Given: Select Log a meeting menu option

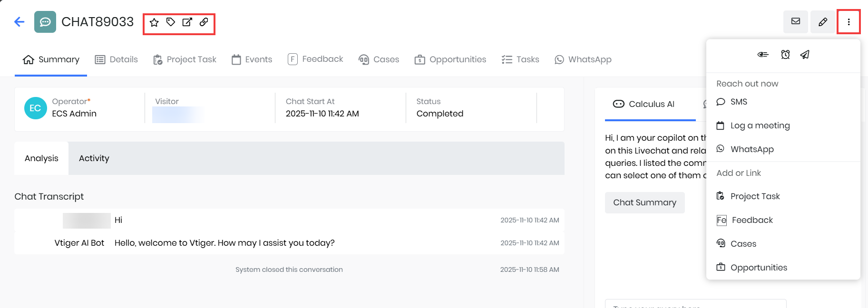Looking at the screenshot, I should [760, 125].
